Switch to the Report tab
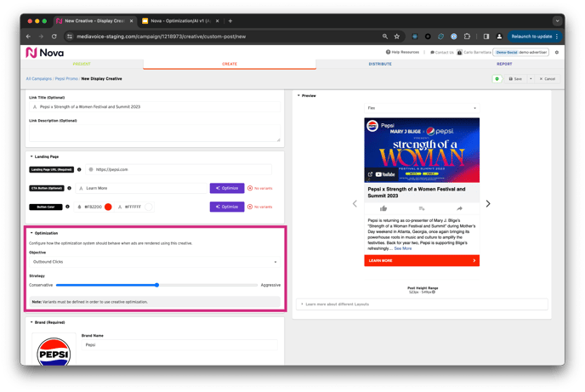The width and height of the screenshot is (585, 392). pyautogui.click(x=504, y=64)
